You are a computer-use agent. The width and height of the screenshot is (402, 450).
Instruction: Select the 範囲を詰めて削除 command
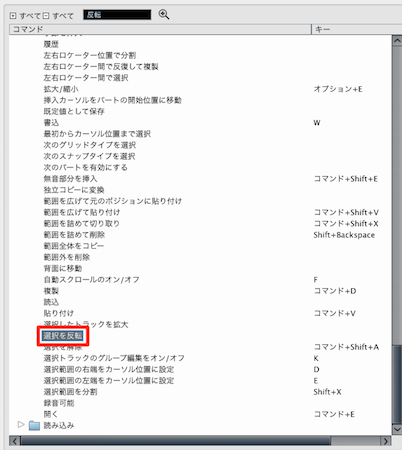point(74,235)
